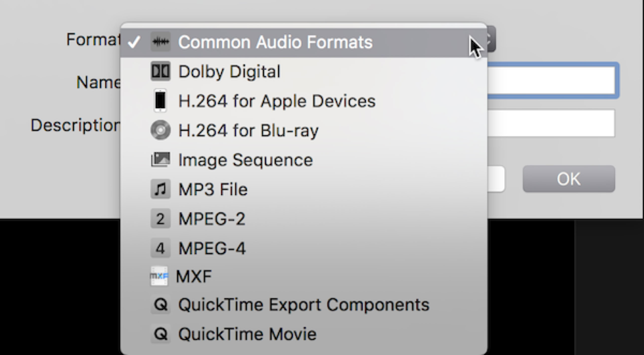Select MP3 File format
Viewport: 644px width, 355px height.
tap(213, 189)
